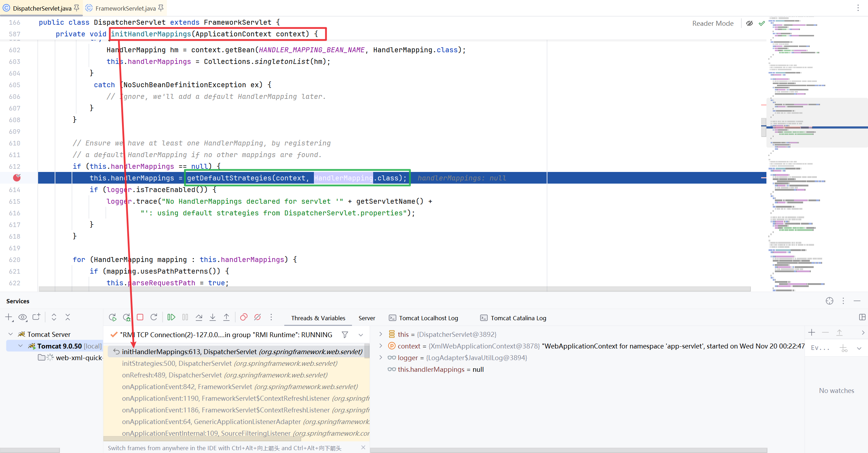Click the Step Out icon
Viewport: 868px width, 453px height.
click(x=226, y=317)
